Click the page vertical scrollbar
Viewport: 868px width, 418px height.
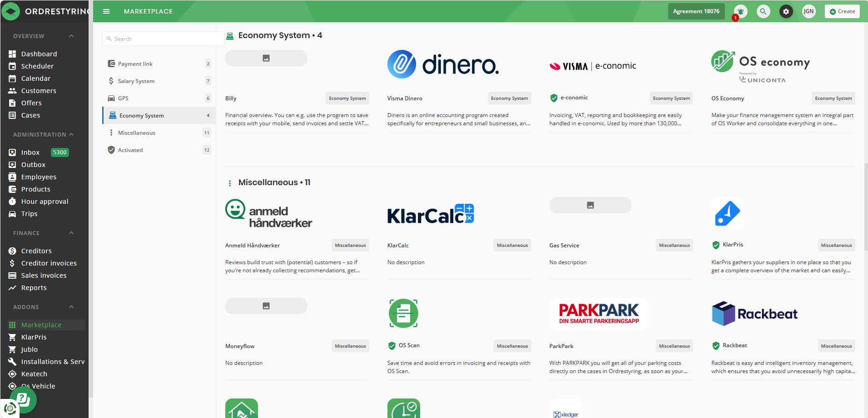coord(866,207)
